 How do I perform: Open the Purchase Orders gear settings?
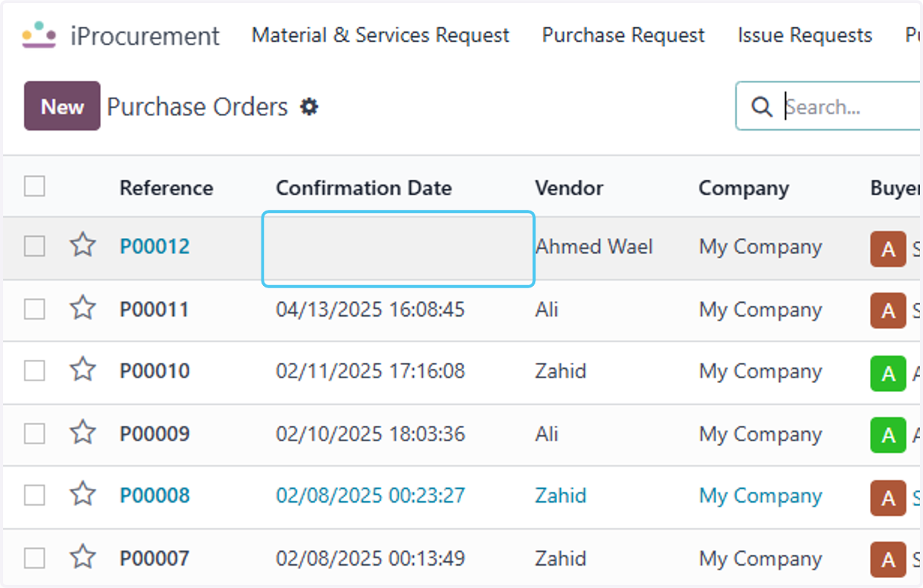[309, 107]
